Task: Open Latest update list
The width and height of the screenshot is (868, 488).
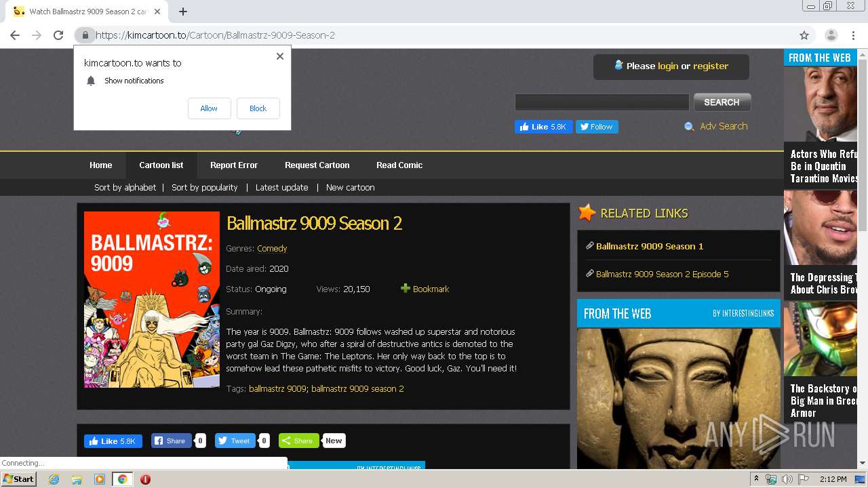Action: pyautogui.click(x=282, y=187)
